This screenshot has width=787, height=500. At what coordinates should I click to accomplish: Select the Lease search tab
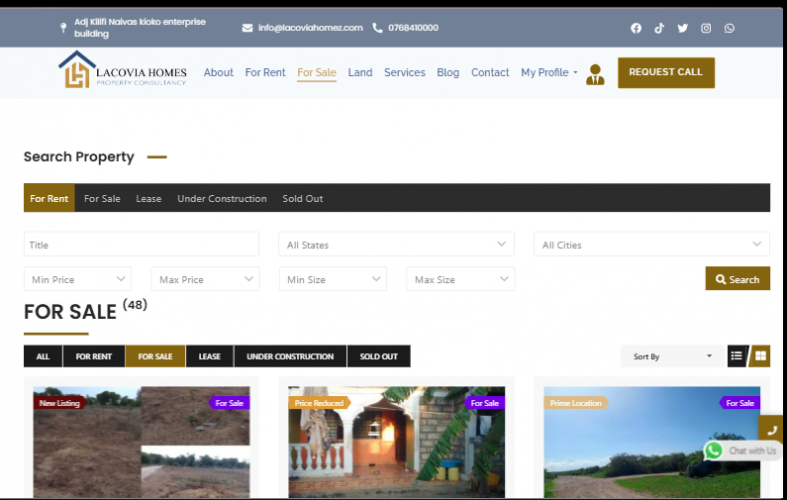[149, 198]
